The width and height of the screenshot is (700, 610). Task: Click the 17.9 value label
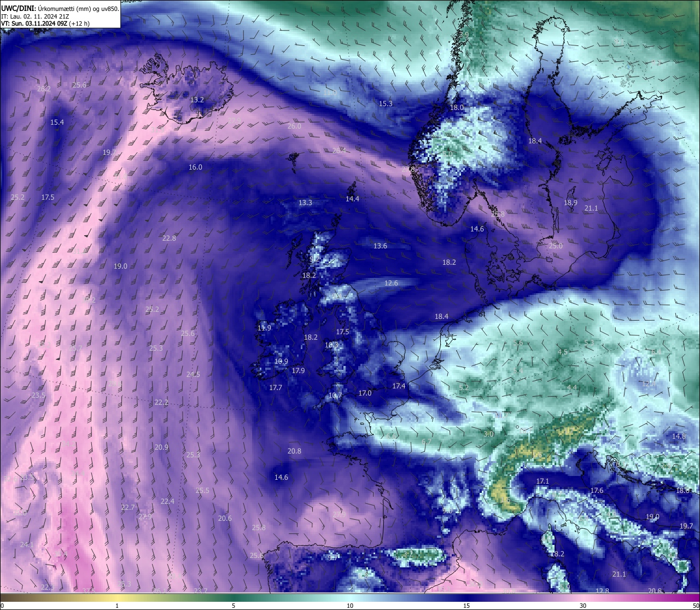tap(298, 371)
